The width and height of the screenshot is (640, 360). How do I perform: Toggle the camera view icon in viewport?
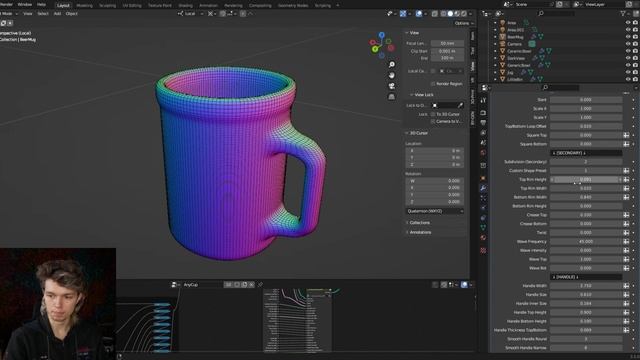coord(391,86)
